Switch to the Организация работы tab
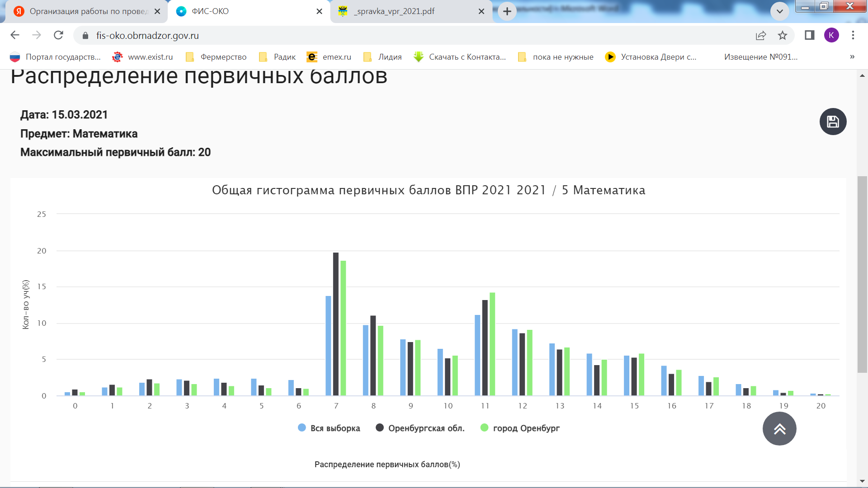Screen dimensions: 868x488 coord(86,11)
